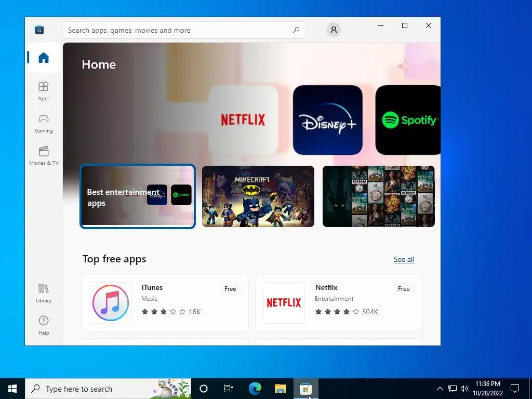532x399 pixels.
Task: Click the Entertainment category under Netflix
Action: coord(334,299)
